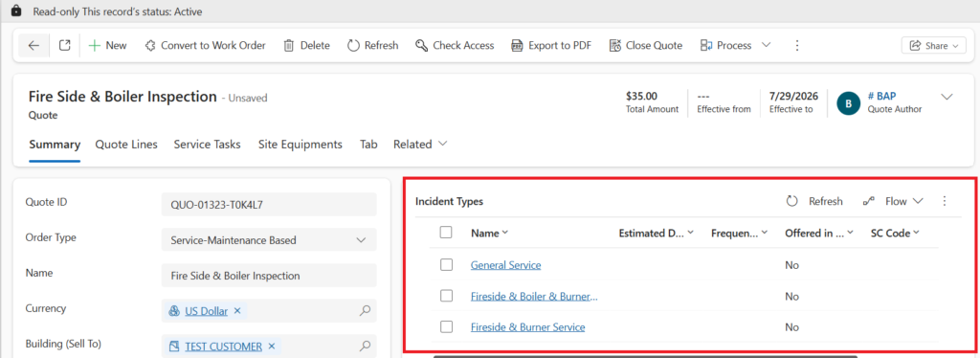Click the Share arrow icon

(916, 46)
